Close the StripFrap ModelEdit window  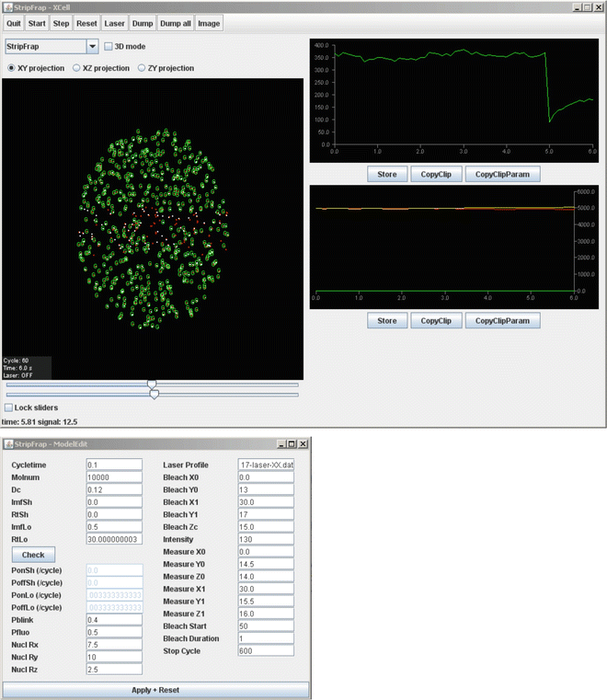point(303,443)
